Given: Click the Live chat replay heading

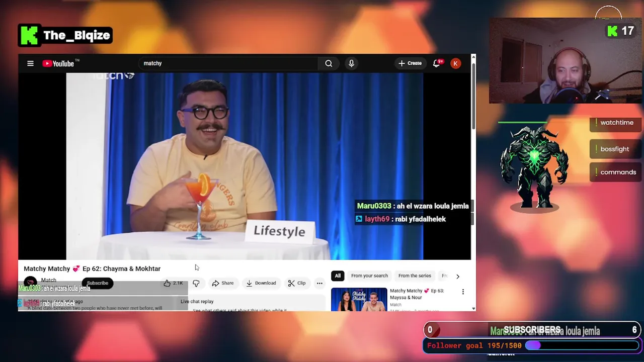Looking at the screenshot, I should point(197,301).
